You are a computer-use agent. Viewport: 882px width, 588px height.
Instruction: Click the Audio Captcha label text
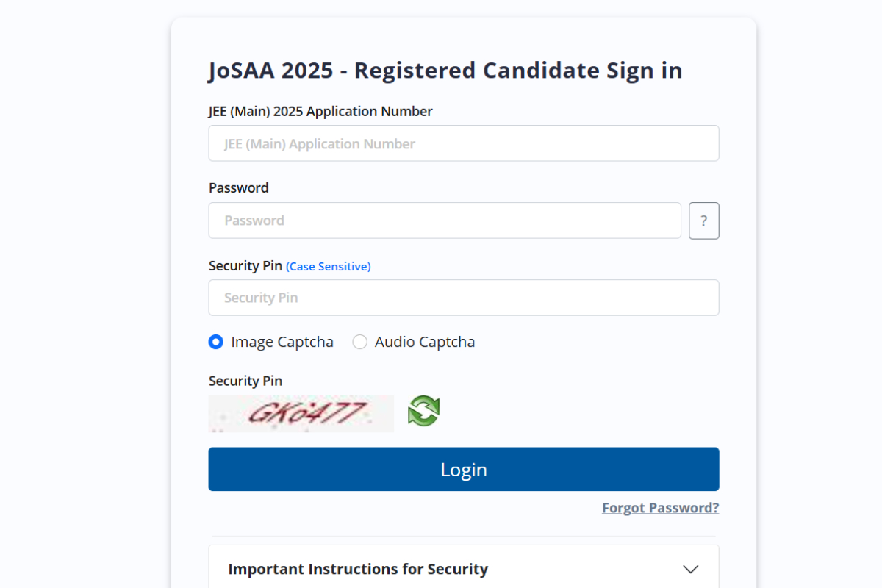[425, 342]
